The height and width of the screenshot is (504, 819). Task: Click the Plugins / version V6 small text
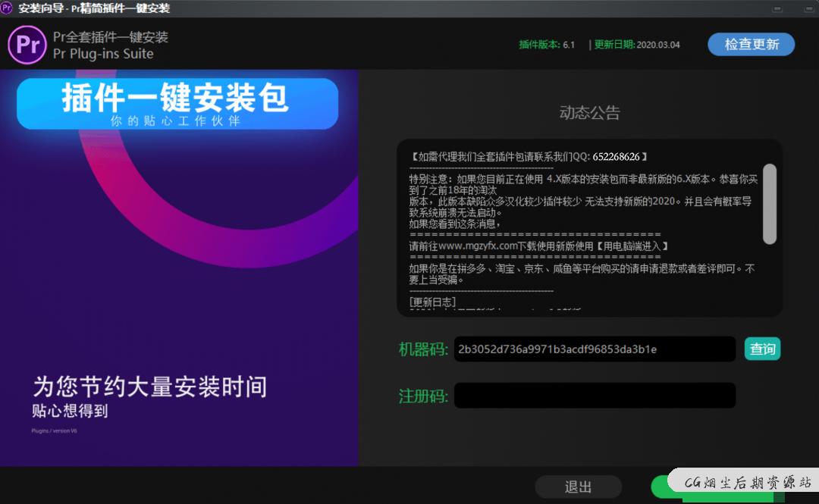[55, 431]
